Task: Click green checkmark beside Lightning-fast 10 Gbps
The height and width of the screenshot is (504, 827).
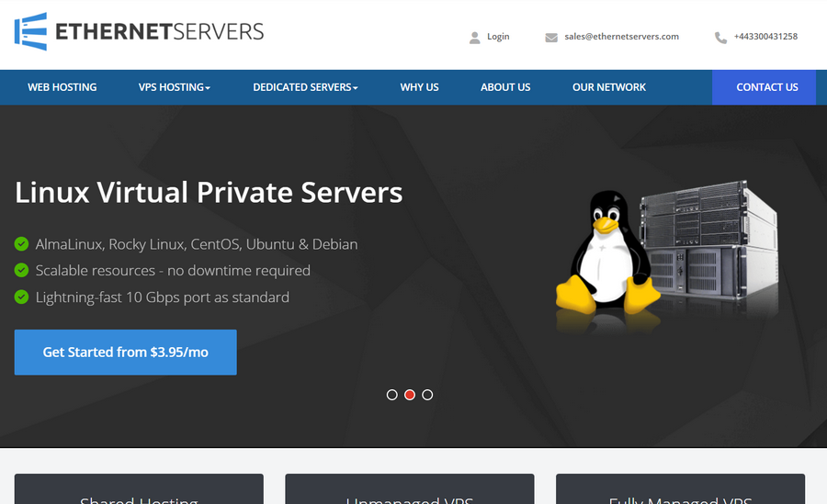Action: pos(21,297)
